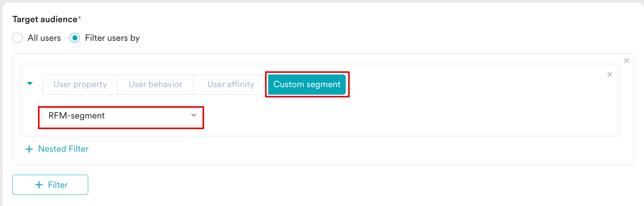Click the RFM-segment dropdown arrow icon
This screenshot has height=206, width=644.
(x=193, y=116)
